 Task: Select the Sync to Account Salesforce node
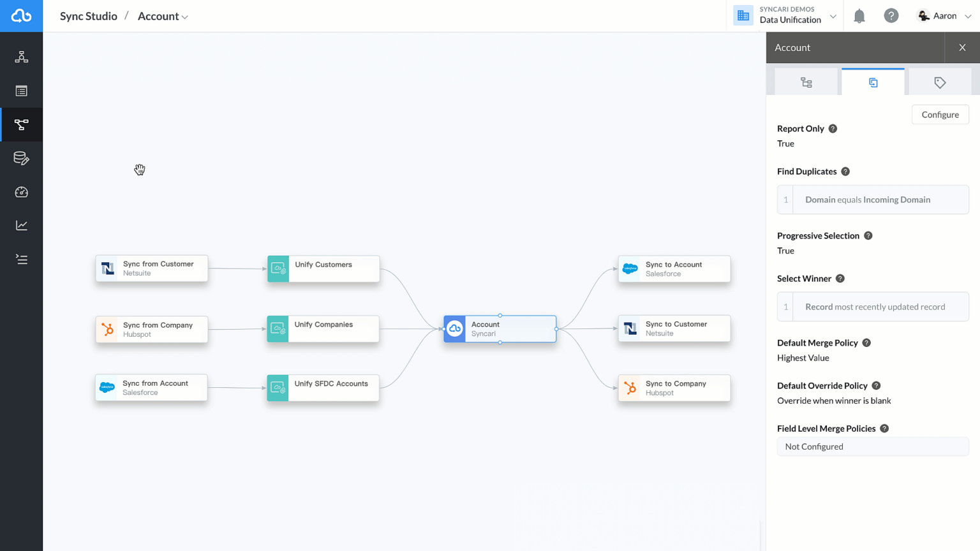tap(674, 268)
